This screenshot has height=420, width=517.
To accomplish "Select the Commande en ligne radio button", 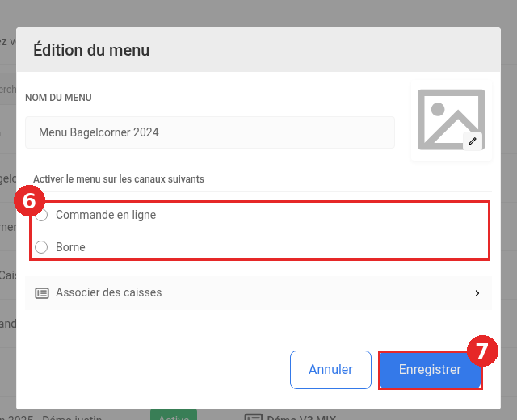I will [41, 215].
